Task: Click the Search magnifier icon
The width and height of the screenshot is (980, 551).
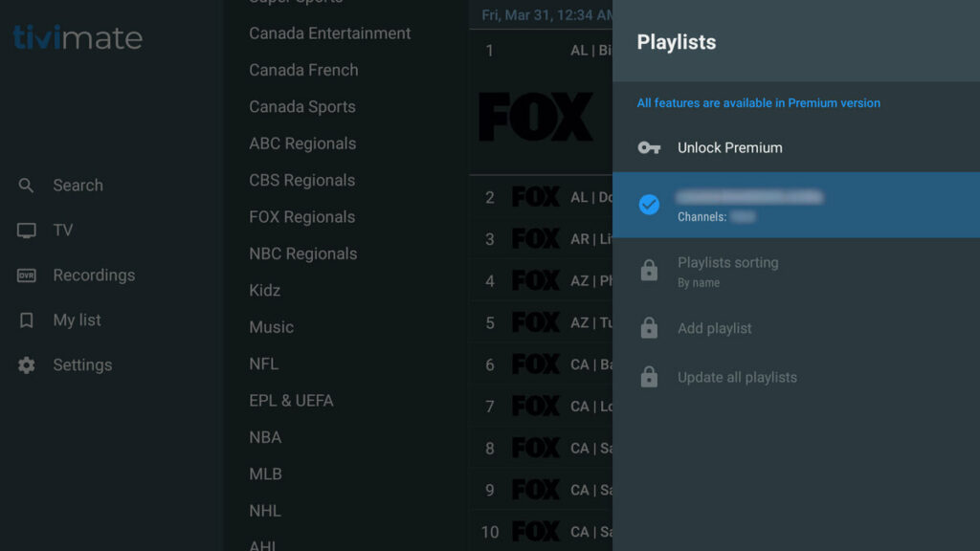Action: (26, 186)
